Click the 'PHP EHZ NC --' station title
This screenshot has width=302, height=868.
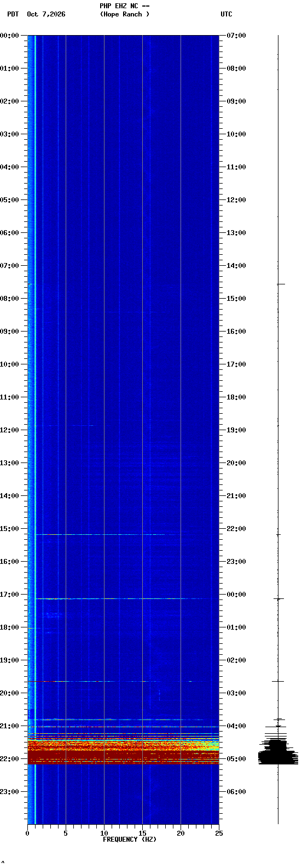(x=124, y=6)
